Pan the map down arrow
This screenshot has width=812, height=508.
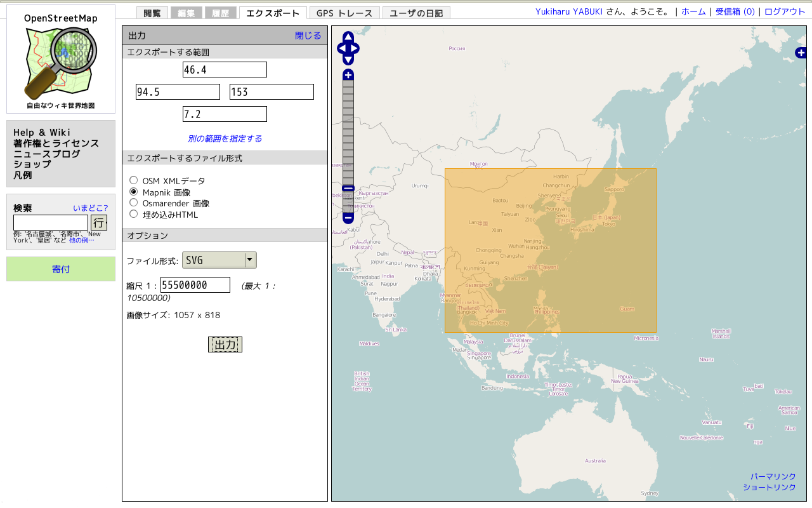[348, 60]
